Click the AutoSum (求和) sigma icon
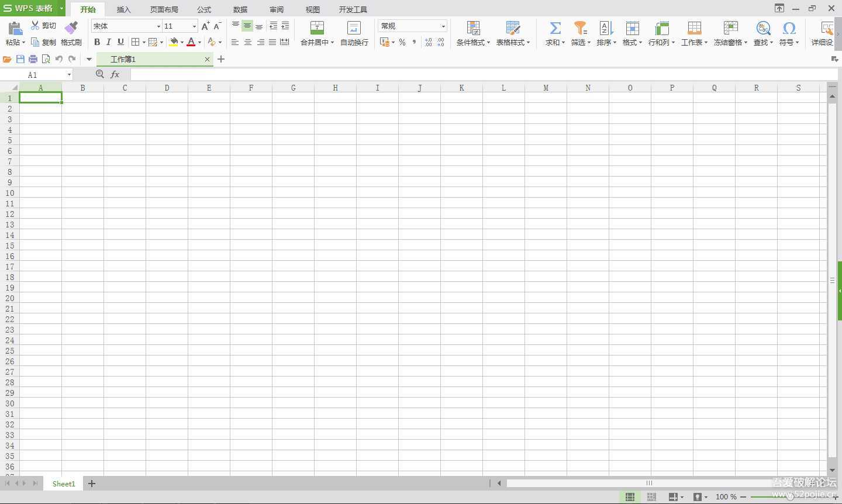The height and width of the screenshot is (504, 842). tap(555, 28)
